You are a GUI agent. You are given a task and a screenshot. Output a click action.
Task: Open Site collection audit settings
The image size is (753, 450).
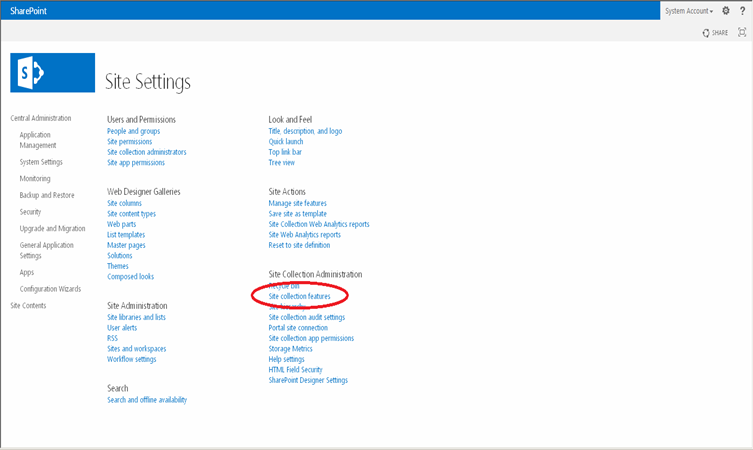click(x=306, y=317)
